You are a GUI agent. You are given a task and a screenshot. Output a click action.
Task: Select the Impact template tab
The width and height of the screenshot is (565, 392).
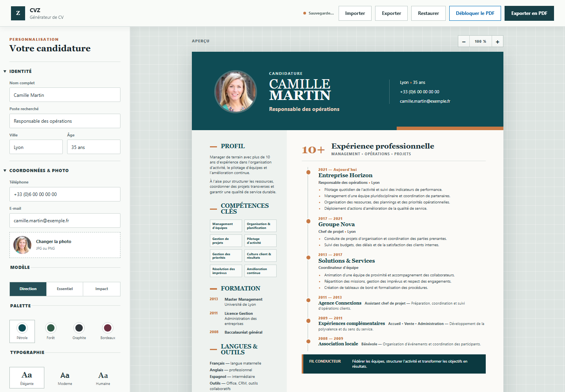[102, 289]
